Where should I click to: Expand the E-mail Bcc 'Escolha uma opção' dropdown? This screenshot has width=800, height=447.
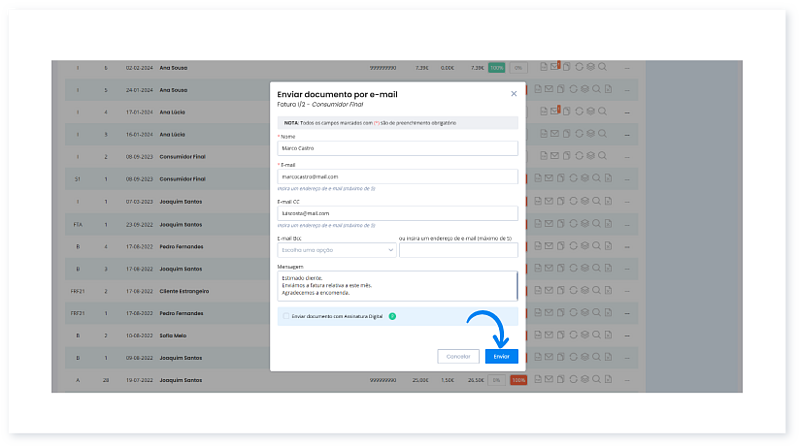point(336,250)
